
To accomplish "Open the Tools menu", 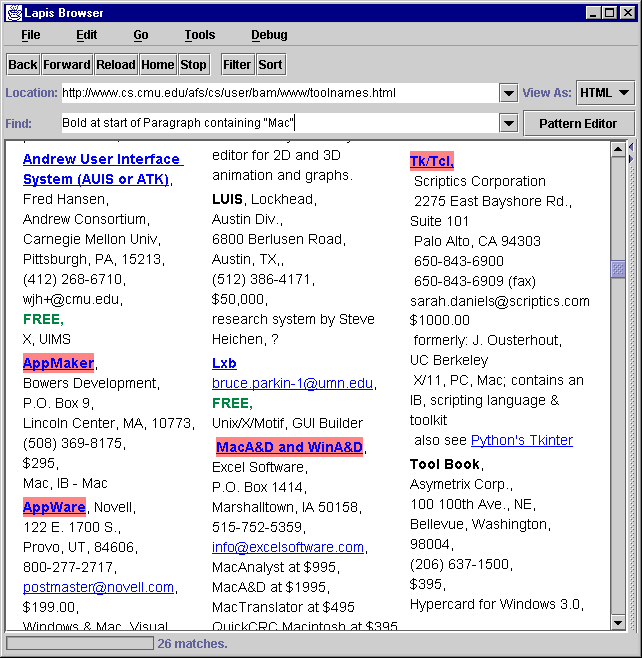I will pos(199,35).
